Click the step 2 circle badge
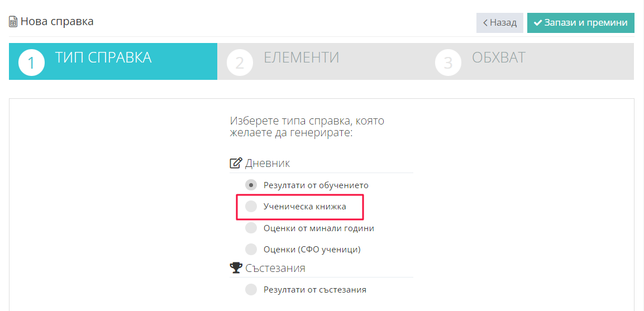 point(240,63)
